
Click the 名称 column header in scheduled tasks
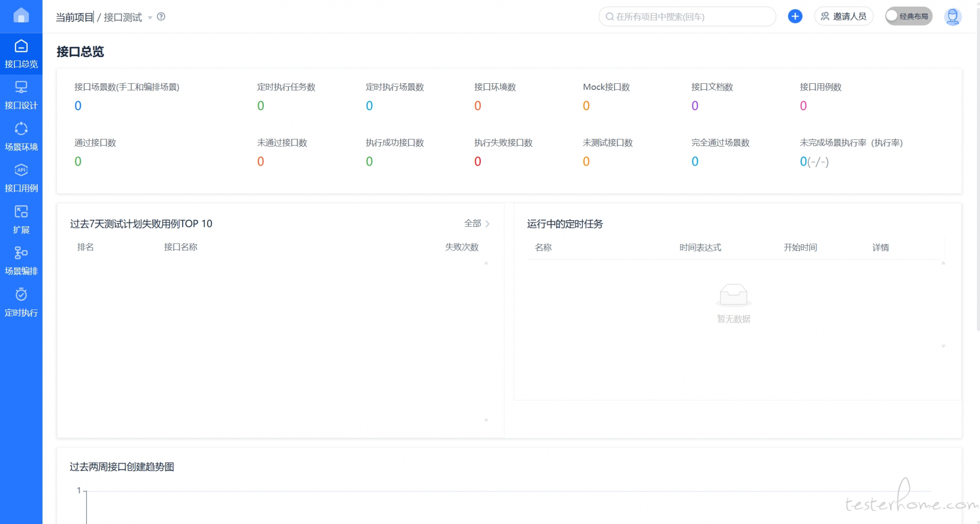pyautogui.click(x=544, y=248)
